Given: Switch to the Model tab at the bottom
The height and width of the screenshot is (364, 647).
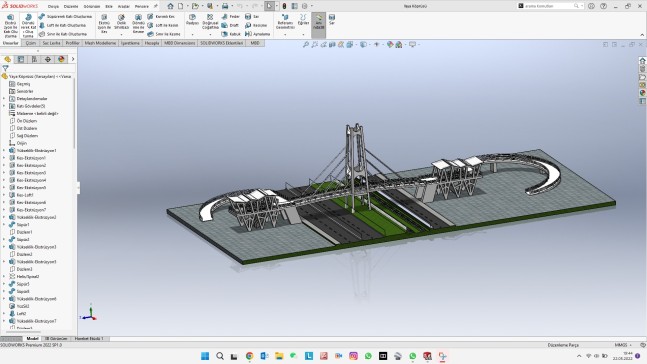Looking at the screenshot, I should pyautogui.click(x=32, y=338).
